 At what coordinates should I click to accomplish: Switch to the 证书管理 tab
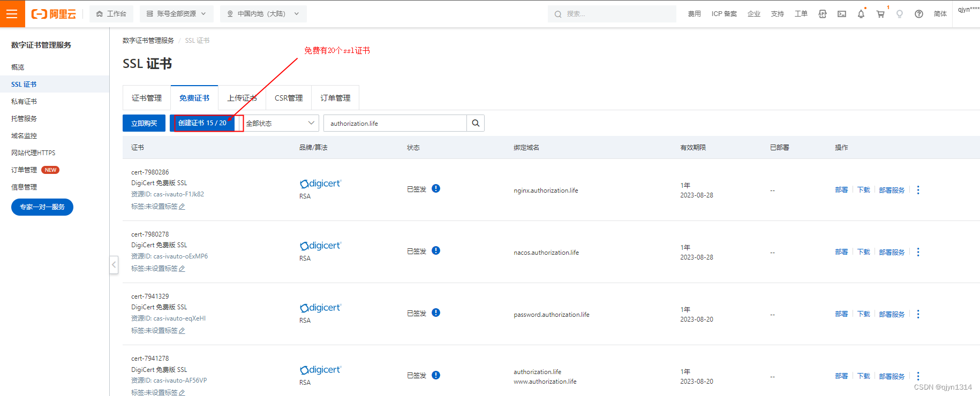(147, 98)
